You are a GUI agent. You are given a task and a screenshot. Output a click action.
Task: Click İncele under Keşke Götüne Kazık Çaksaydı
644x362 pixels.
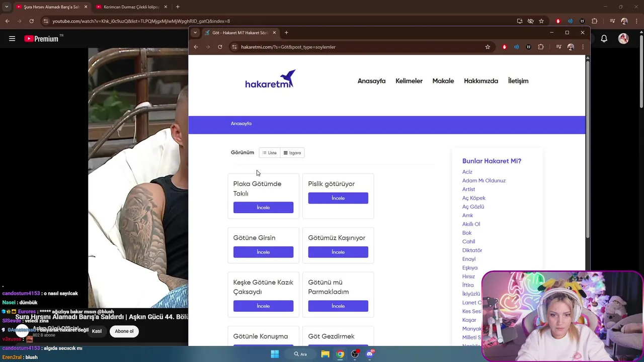[x=263, y=306]
